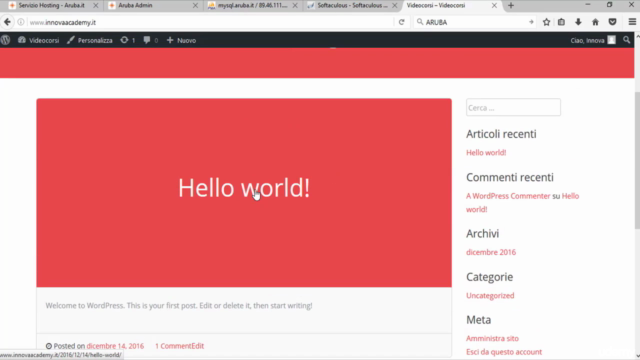
Task: Restore down the browser window
Action: click(609, 5)
